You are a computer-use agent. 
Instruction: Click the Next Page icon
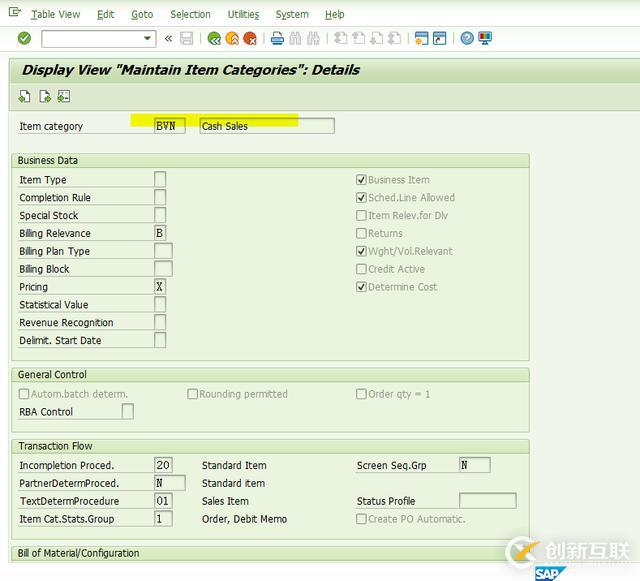coord(376,39)
